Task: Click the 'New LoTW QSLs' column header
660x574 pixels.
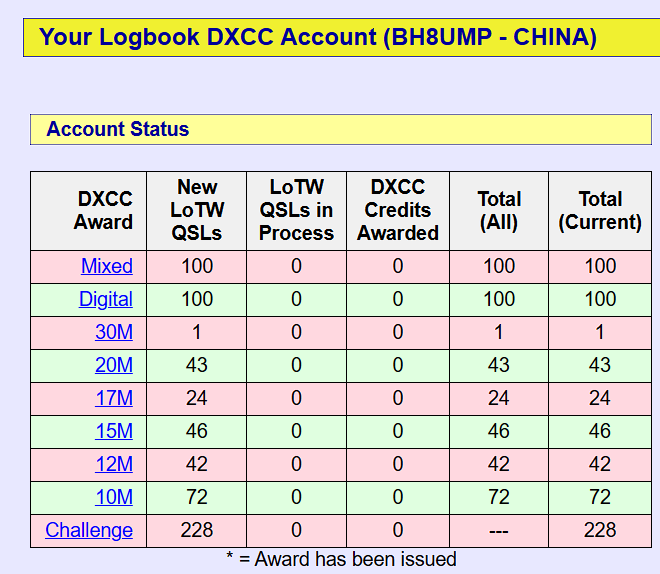Action: 197,210
